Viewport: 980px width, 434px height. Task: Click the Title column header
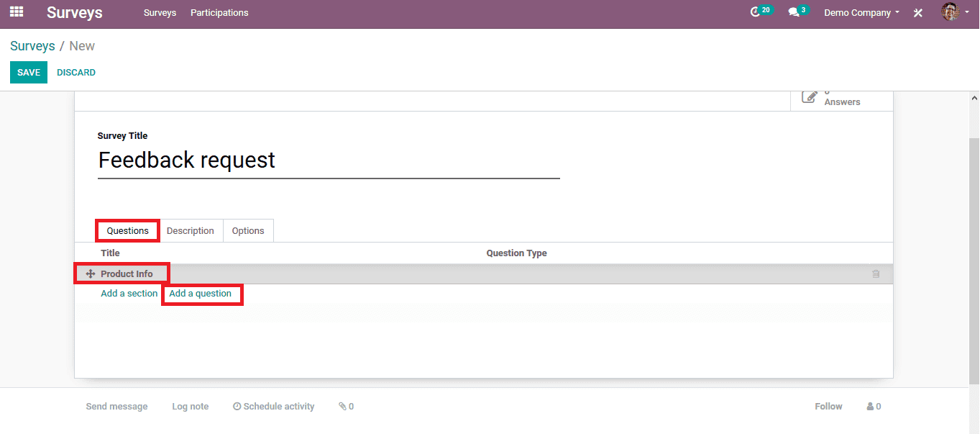110,253
